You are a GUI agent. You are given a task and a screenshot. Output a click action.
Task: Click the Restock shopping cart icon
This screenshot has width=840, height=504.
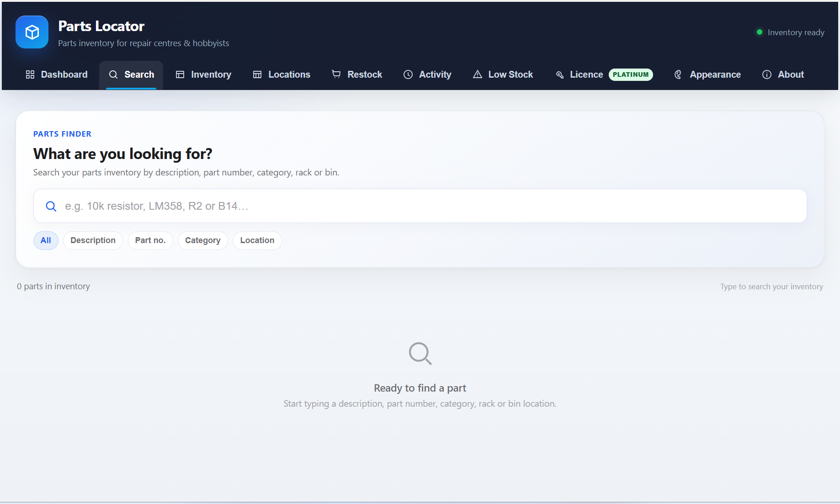pyautogui.click(x=336, y=74)
